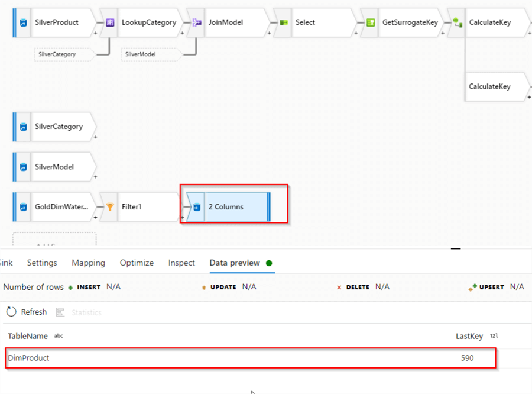Click the GetSurrogateKey surrogate key icon
The height and width of the screenshot is (394, 532).
pyautogui.click(x=371, y=22)
